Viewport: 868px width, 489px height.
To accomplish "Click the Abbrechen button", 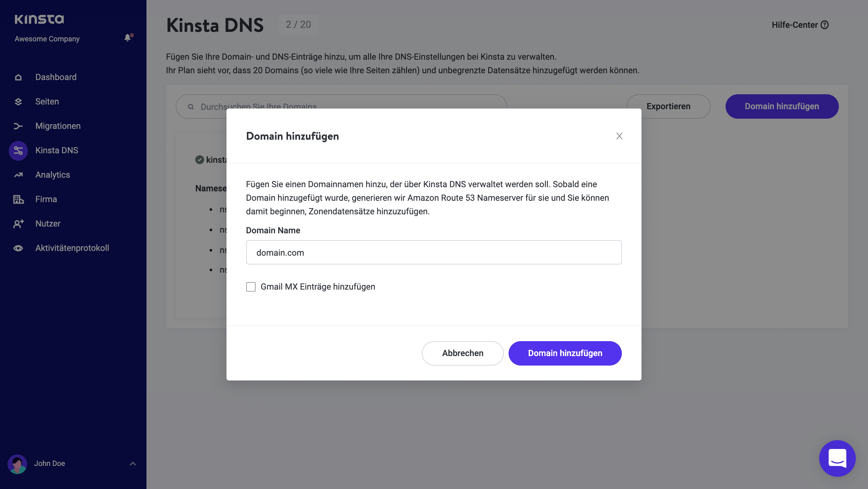I will pos(462,353).
